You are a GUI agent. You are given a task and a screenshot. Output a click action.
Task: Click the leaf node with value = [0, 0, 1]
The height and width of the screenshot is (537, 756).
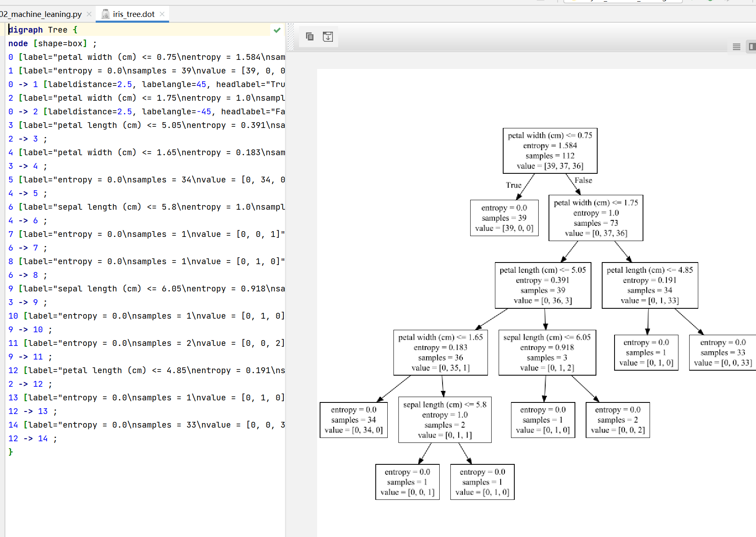point(407,482)
